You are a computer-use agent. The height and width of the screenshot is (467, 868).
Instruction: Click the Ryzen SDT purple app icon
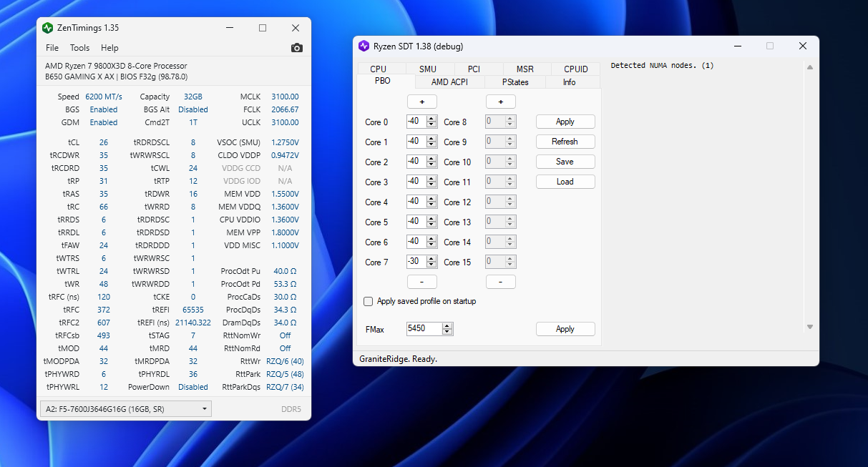364,46
